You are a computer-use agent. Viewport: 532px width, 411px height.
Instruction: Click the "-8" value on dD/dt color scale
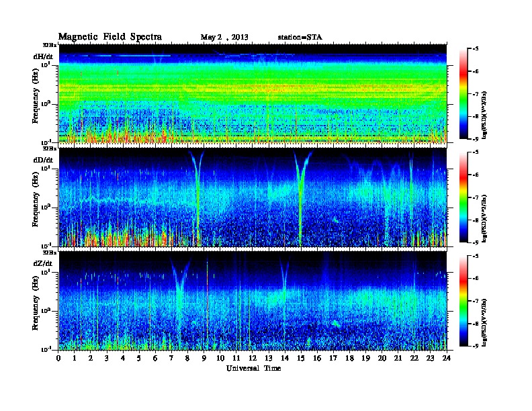click(476, 220)
